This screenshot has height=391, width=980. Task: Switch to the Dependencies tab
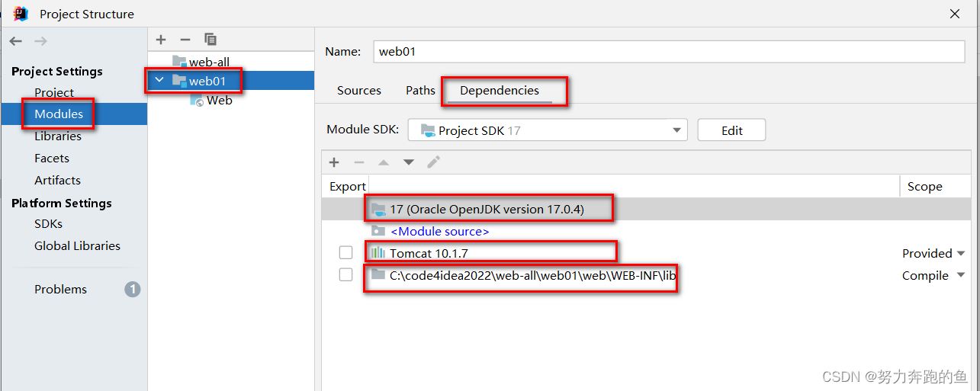point(500,90)
